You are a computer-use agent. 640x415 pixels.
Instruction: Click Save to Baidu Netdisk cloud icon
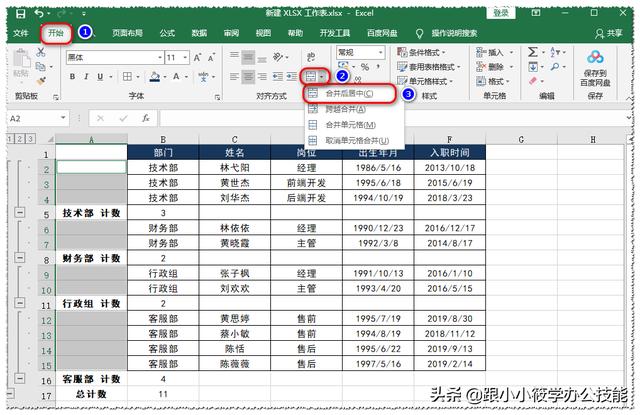pos(595,58)
